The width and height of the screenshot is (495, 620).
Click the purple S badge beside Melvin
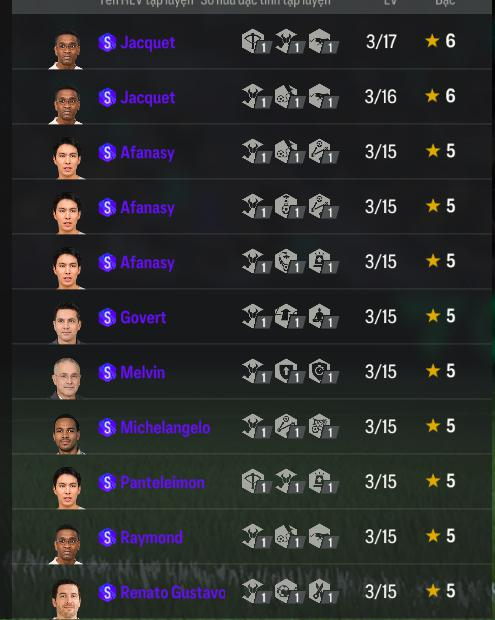tap(107, 372)
